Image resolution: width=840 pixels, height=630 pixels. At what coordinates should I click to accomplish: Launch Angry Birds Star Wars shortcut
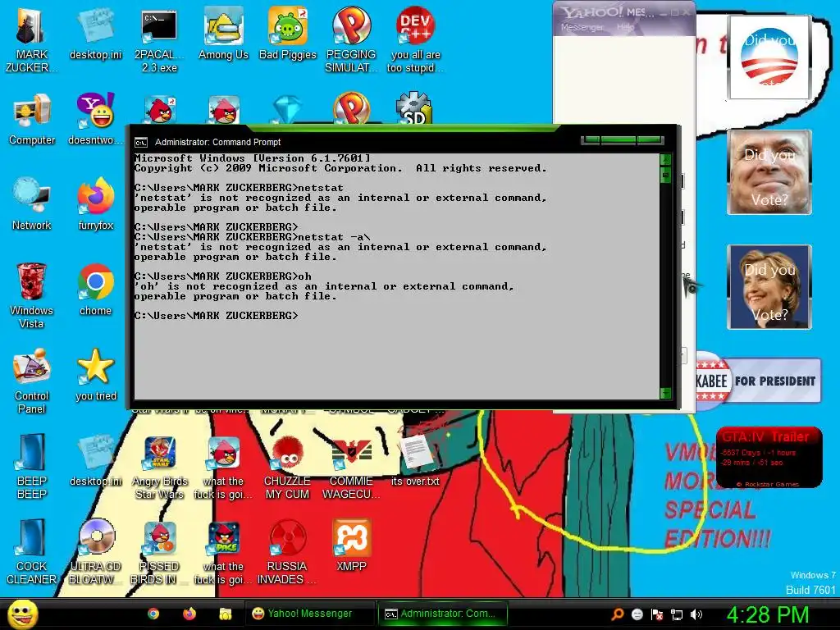coord(159,468)
